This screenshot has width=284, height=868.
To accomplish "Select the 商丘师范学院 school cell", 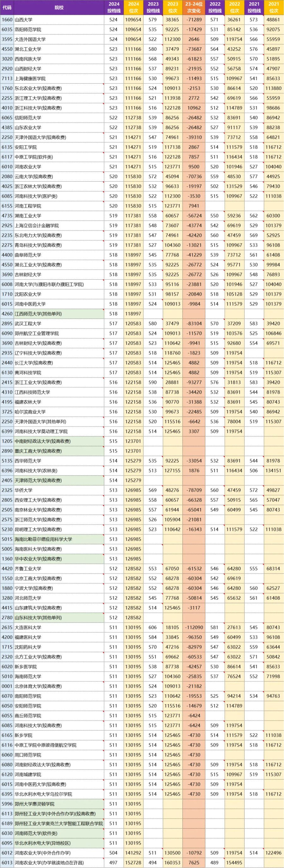I will tap(59, 715).
